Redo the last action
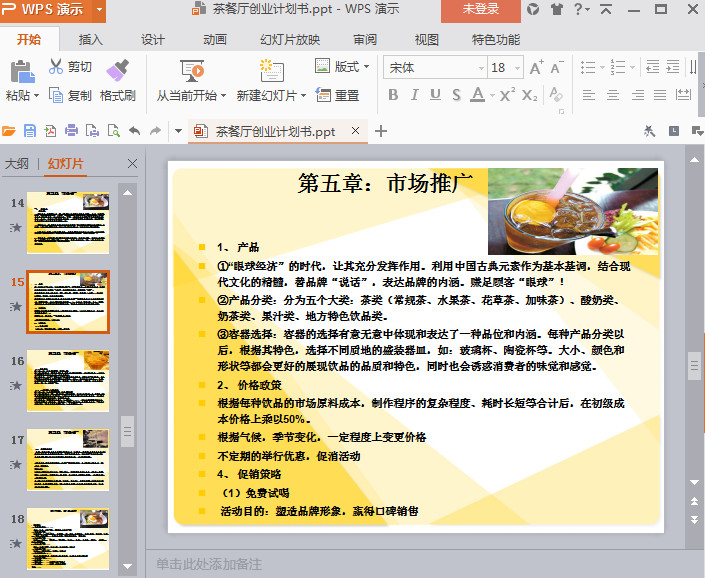Image resolution: width=705 pixels, height=578 pixels. click(155, 131)
